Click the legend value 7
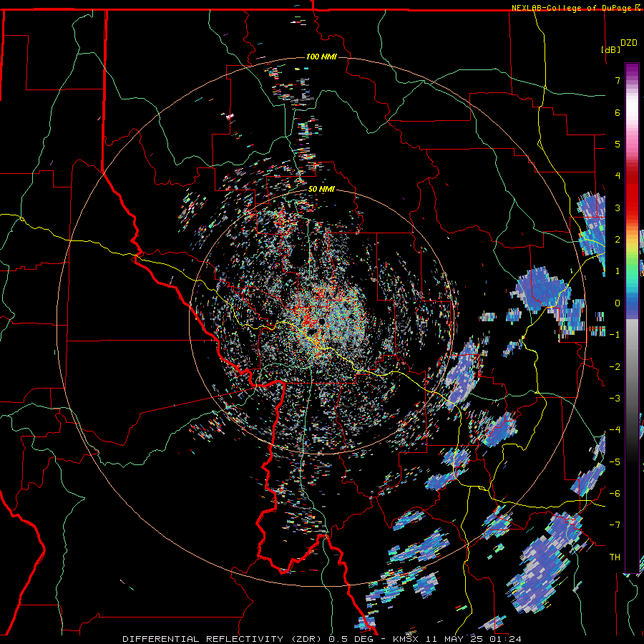Viewport: 644px width, 644px height. 618,80
